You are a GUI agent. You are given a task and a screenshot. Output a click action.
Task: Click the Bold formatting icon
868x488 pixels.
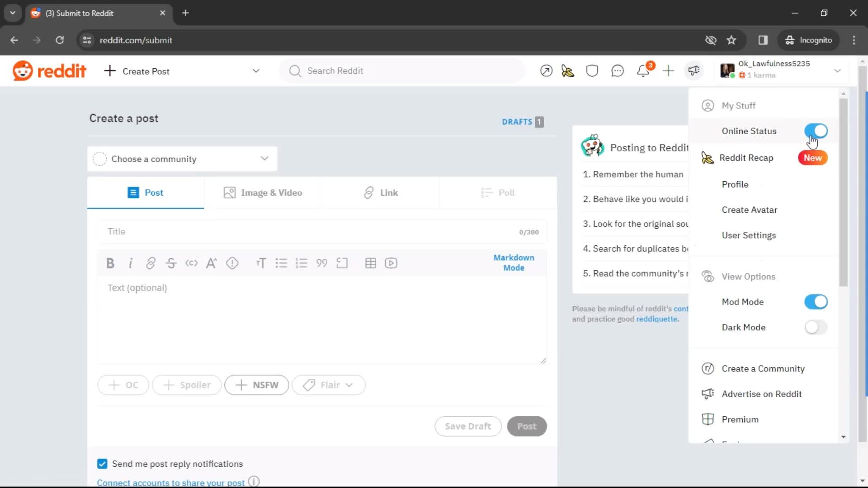tap(110, 263)
